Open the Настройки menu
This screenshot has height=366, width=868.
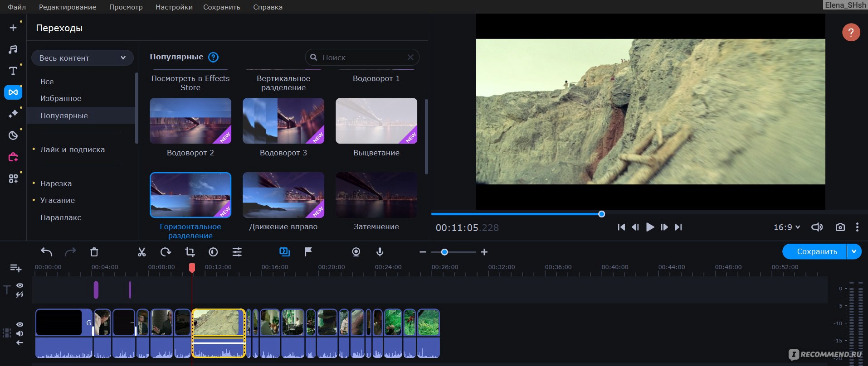[x=174, y=7]
